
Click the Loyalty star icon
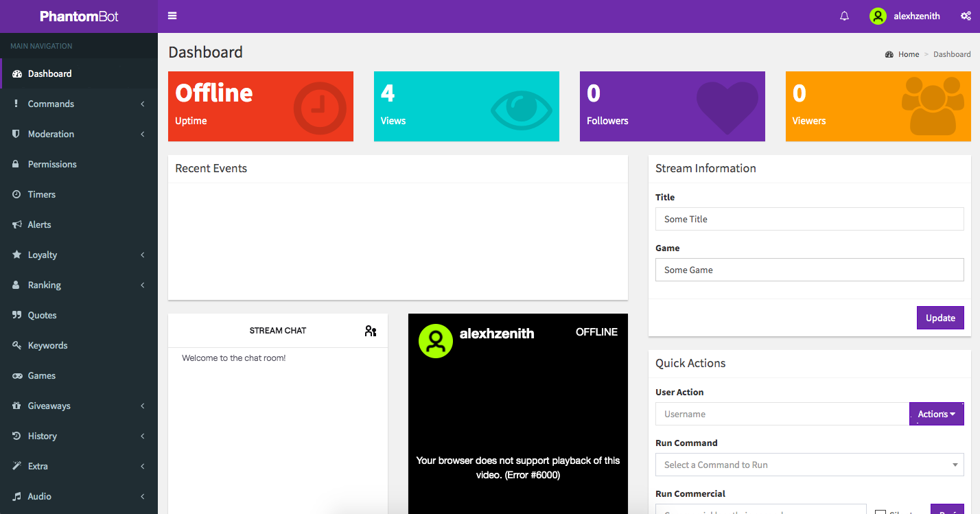click(16, 255)
